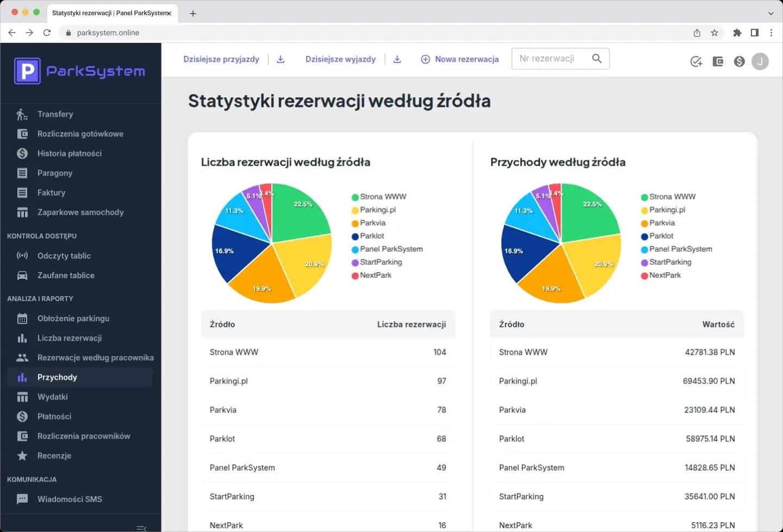Image resolution: width=783 pixels, height=532 pixels.
Task: Go back in browser history
Action: 12,33
